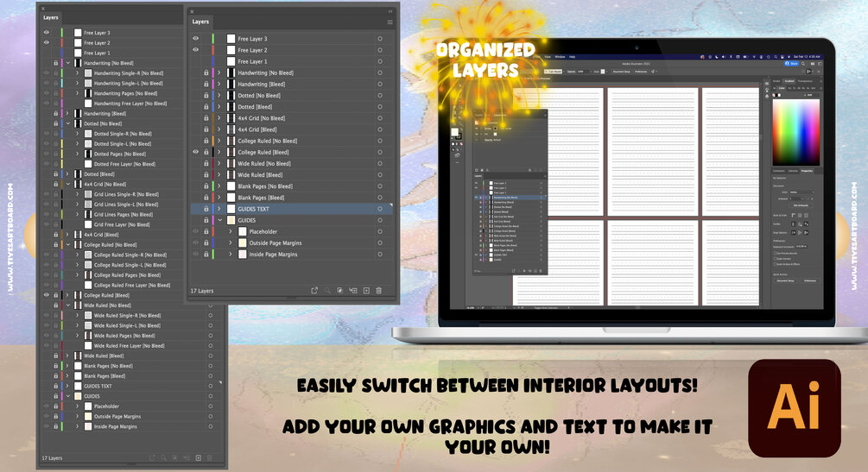
Task: Hide Free Layer 3 in front Layers panel
Action: [195, 39]
